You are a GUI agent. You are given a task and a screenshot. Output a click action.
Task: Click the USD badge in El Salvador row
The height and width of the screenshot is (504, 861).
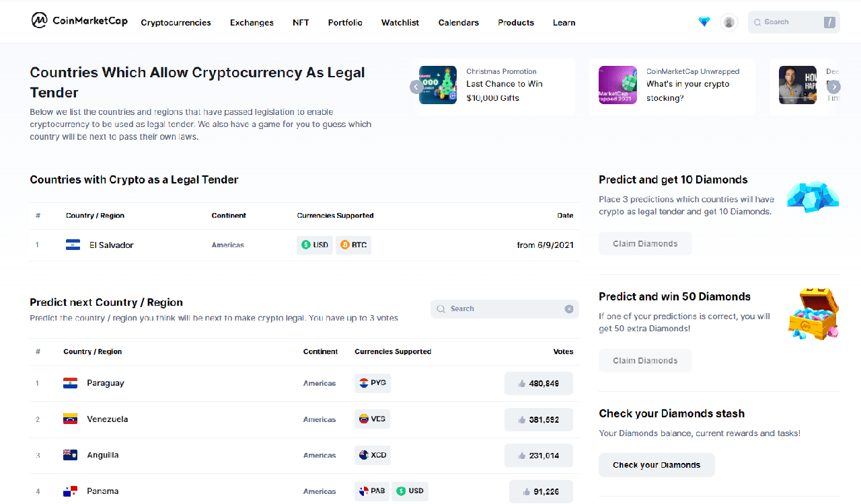coord(315,245)
